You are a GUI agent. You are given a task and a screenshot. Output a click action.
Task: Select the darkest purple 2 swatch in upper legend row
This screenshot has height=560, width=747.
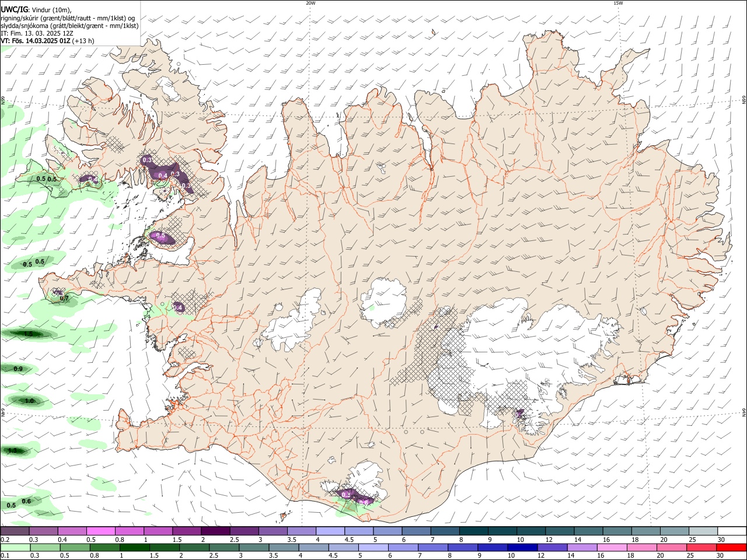[x=214, y=531]
